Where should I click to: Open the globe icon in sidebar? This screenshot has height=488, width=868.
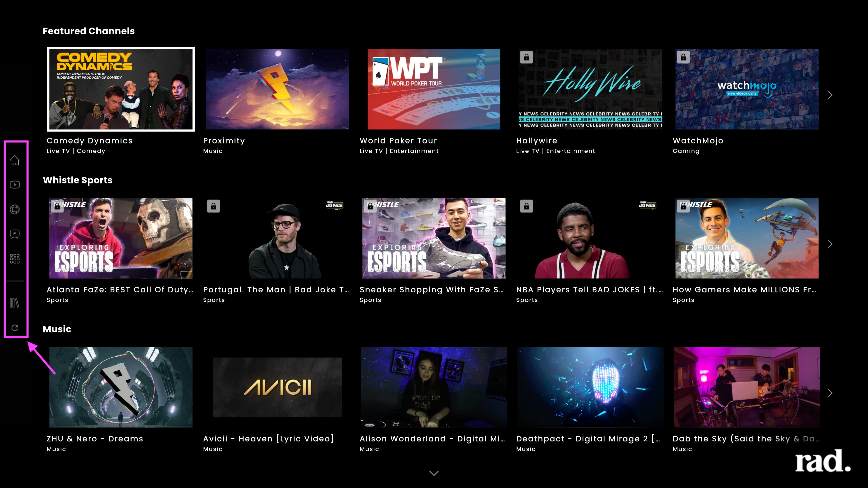14,209
